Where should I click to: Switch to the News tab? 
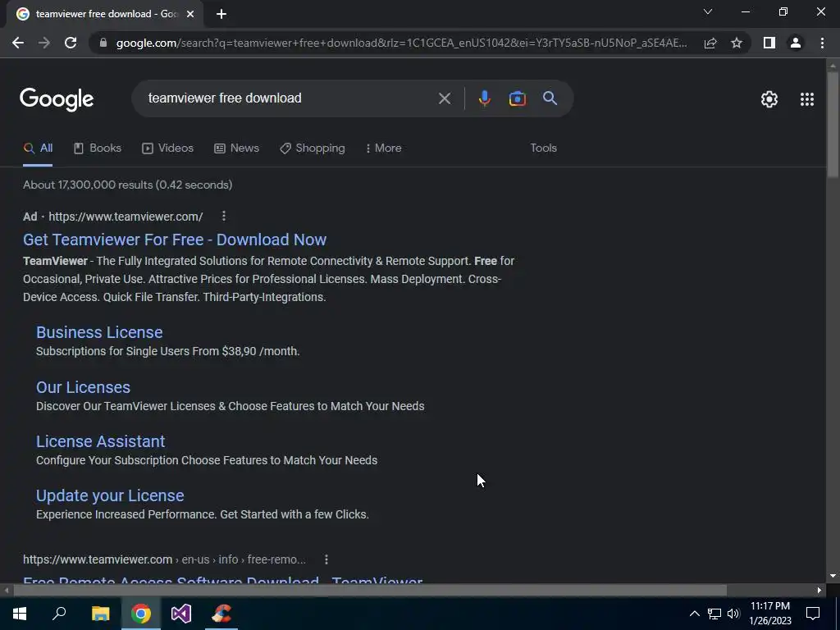[237, 148]
